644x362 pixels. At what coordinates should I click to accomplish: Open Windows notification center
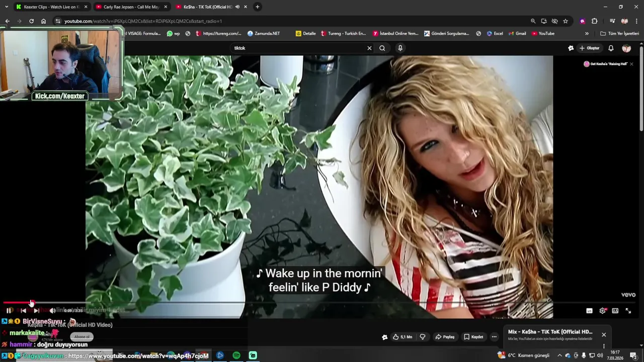[633, 355]
